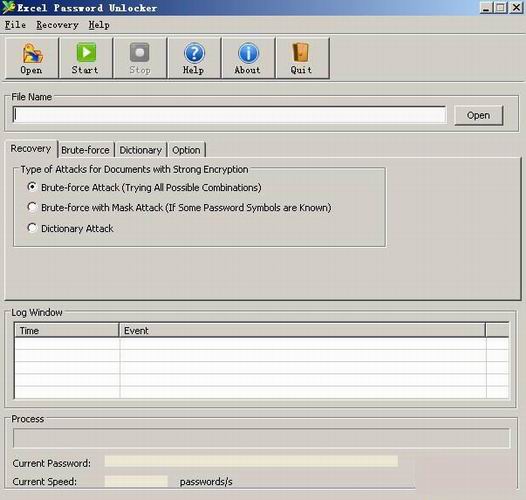Exit using the Quit door icon
Viewport: 526px width, 500px height.
pos(302,58)
